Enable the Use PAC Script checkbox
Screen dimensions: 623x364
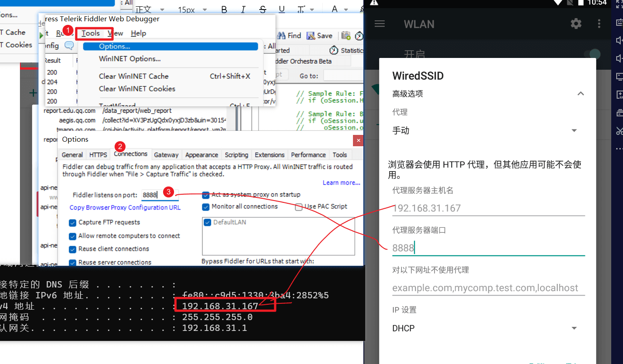(x=299, y=207)
